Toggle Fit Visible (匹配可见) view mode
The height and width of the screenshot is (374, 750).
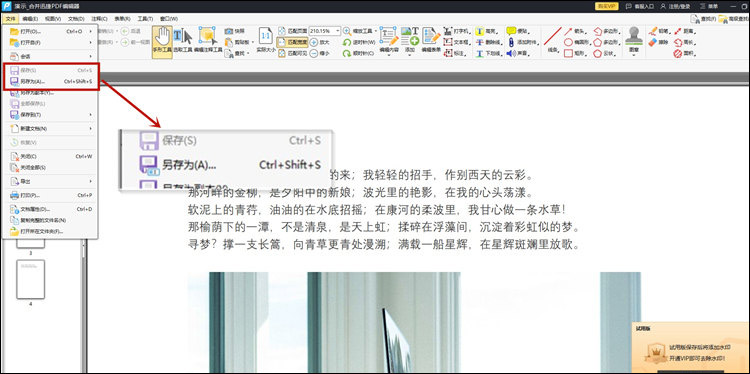[292, 54]
